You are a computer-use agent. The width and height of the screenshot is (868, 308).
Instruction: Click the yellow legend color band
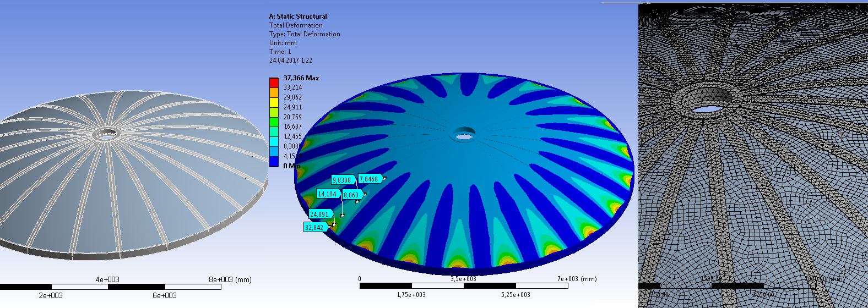274,102
